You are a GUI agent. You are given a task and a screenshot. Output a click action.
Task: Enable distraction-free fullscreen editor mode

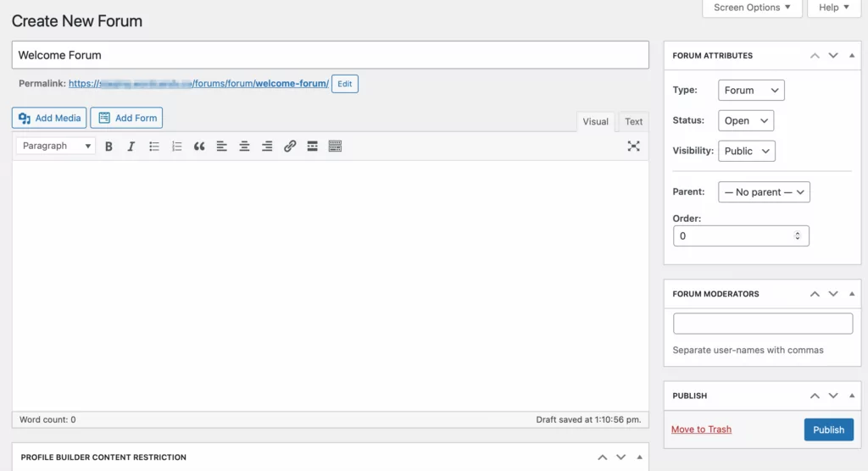click(633, 146)
